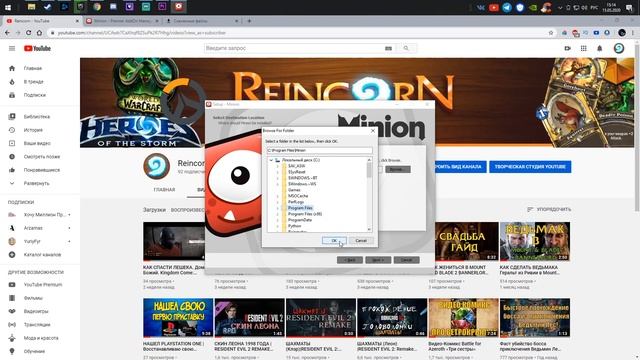
Task: Switch to the downloads browser tab
Action: point(202,20)
